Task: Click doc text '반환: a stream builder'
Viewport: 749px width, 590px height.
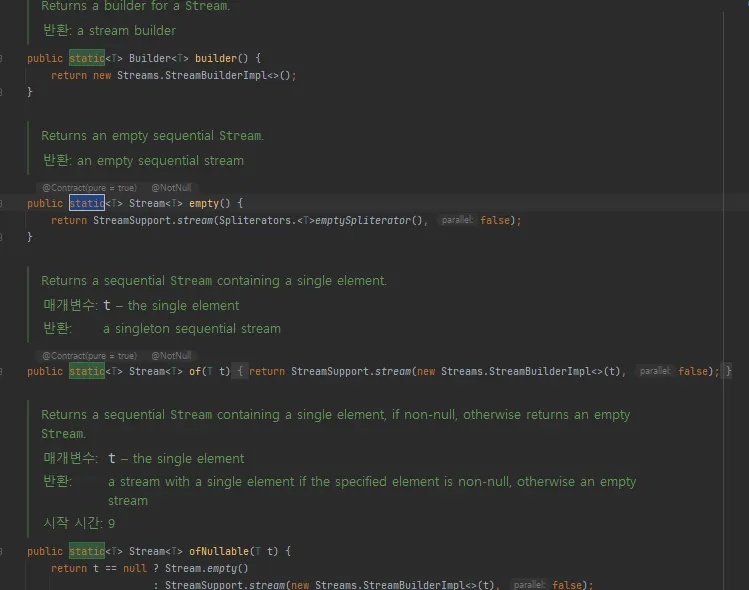Action: click(109, 31)
